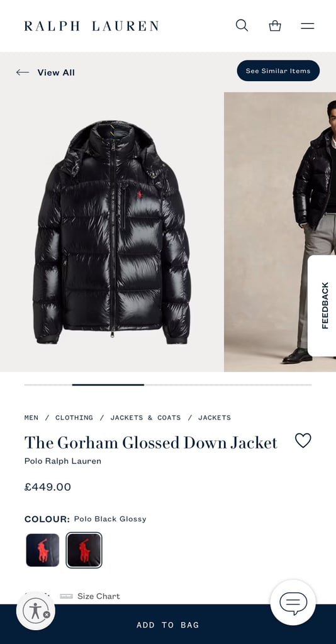Add jacket to wishlist with heart icon
Image resolution: width=336 pixels, height=644 pixels.
pos(303,441)
